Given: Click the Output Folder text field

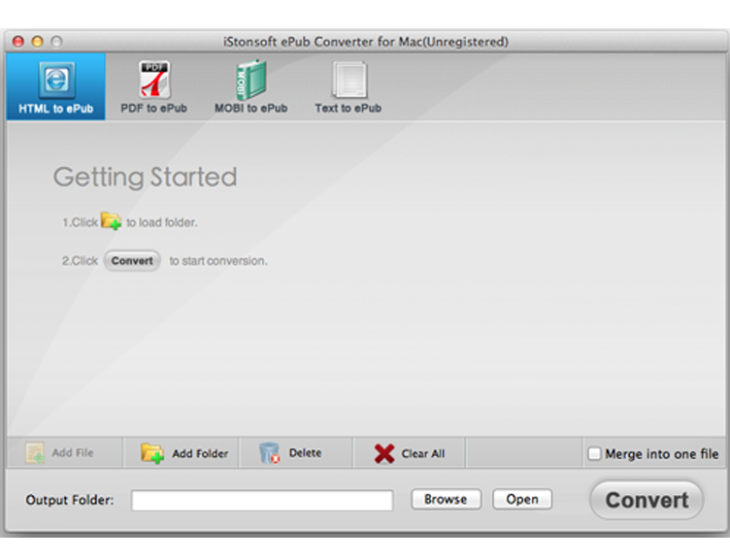Looking at the screenshot, I should tap(262, 501).
